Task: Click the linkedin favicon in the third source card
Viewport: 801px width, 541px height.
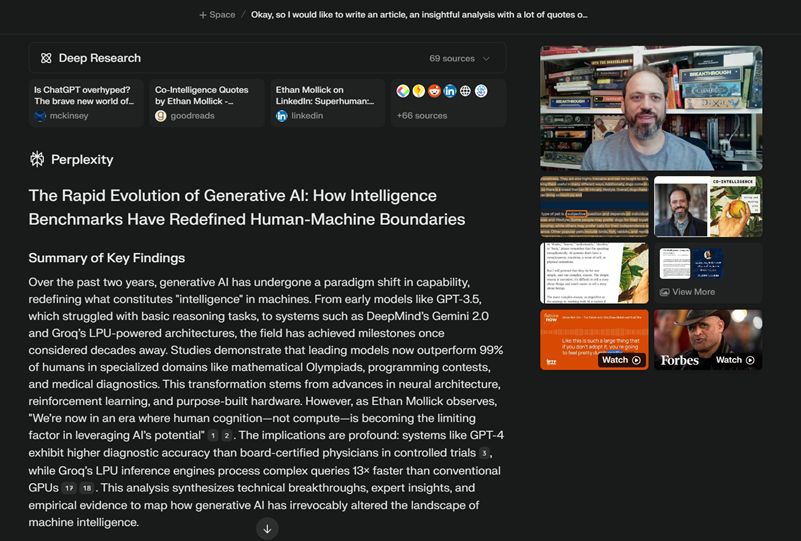Action: point(281,116)
